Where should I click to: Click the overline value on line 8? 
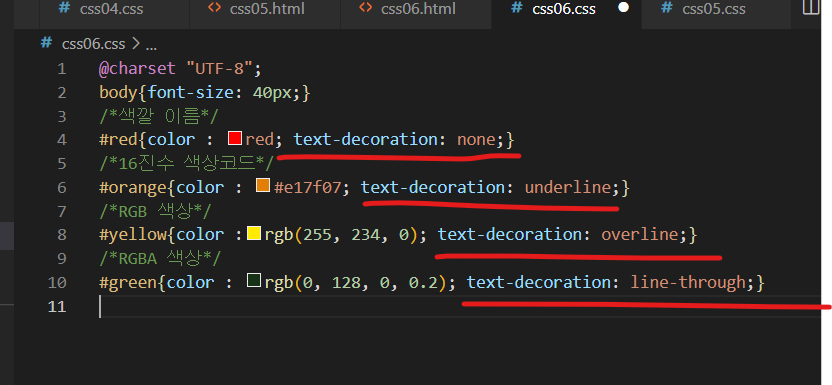point(640,234)
